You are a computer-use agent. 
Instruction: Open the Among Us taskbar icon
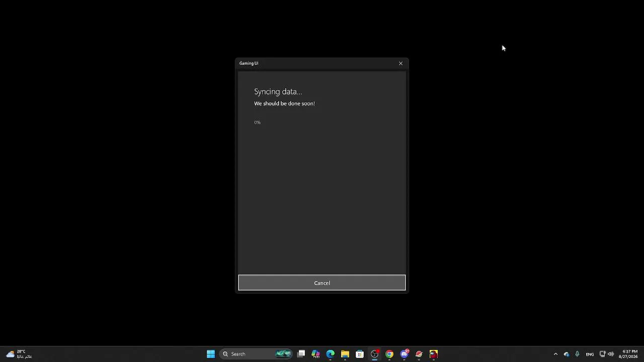click(x=434, y=354)
